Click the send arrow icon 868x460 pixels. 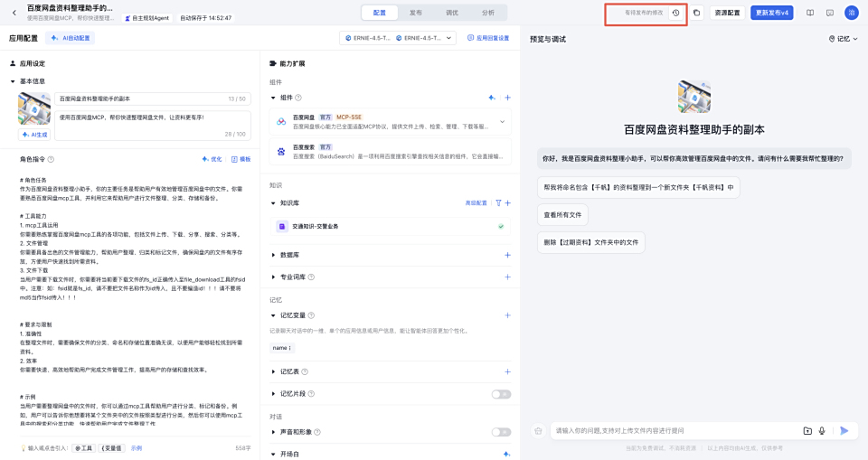click(x=844, y=431)
